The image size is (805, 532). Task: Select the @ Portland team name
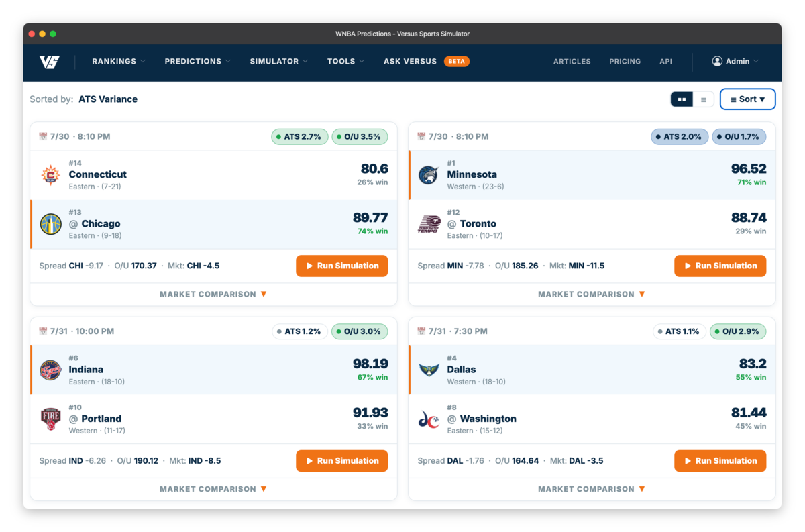click(x=95, y=419)
